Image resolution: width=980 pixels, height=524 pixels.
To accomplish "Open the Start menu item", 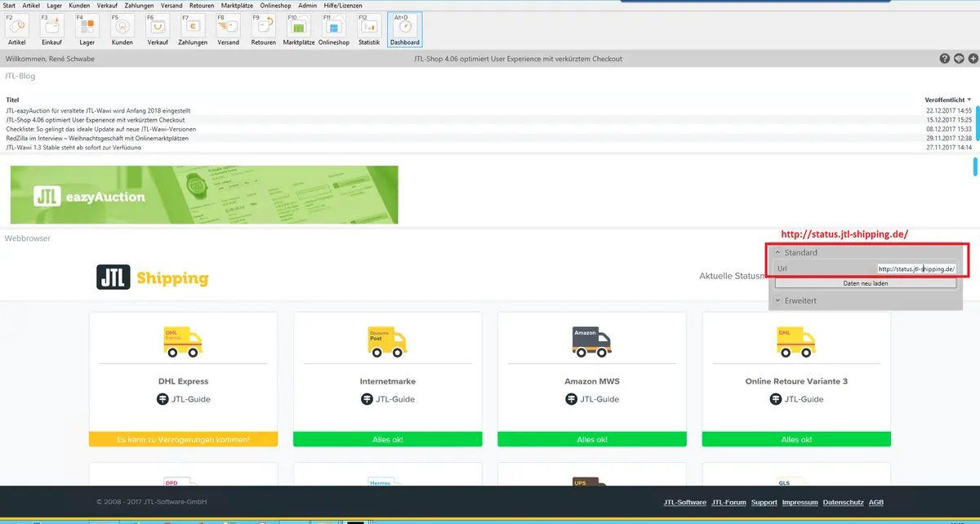I will coord(10,5).
